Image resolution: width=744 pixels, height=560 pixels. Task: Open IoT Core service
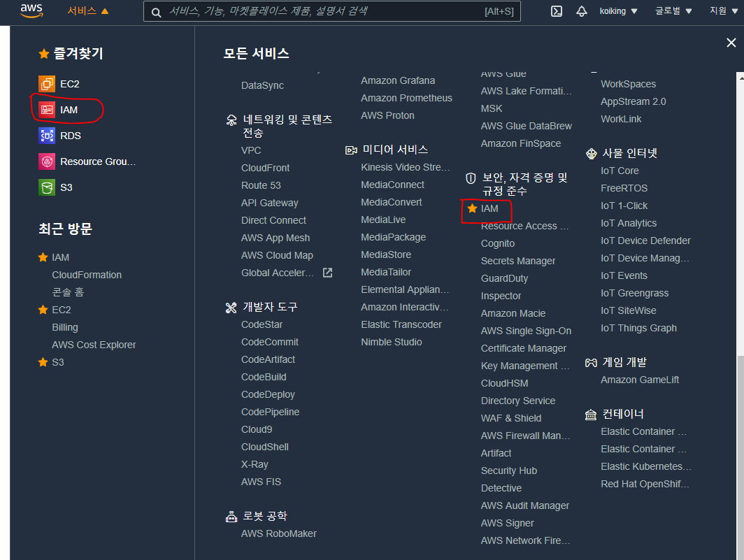[620, 171]
